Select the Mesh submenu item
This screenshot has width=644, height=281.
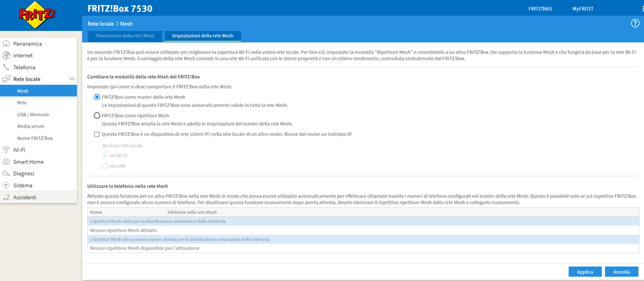click(x=38, y=91)
